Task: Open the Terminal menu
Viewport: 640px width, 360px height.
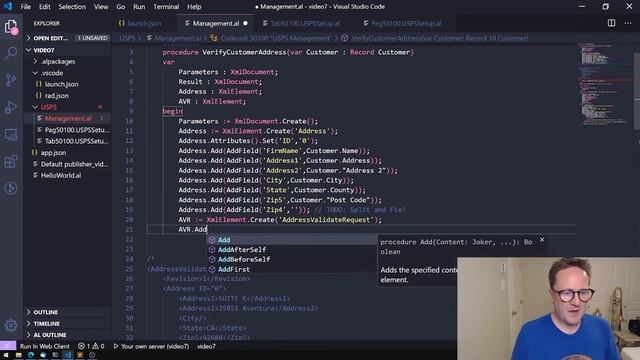Action: coord(166,7)
